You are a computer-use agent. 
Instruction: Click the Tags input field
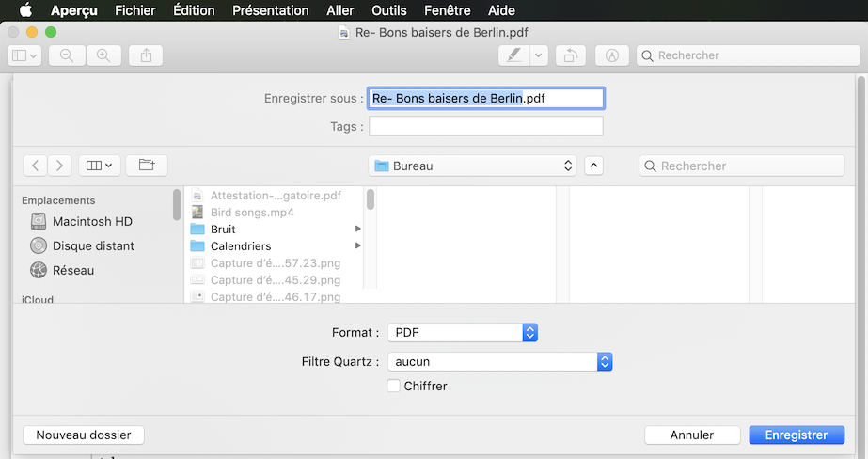coord(485,126)
